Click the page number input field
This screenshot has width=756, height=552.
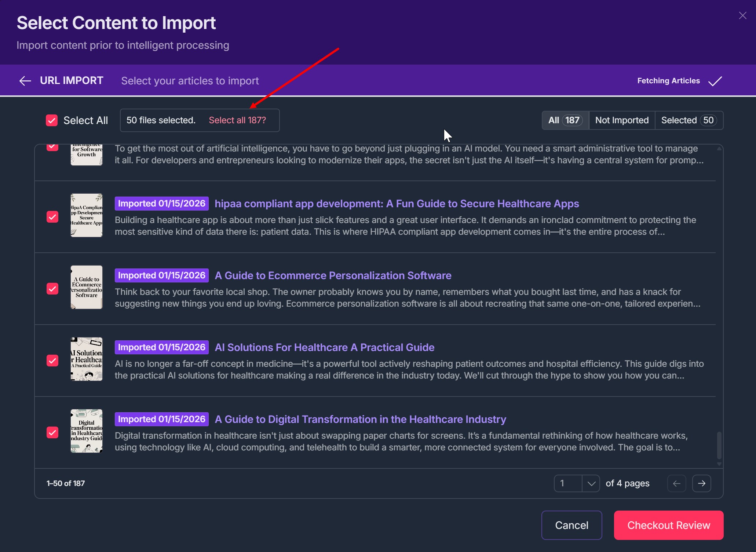568,483
